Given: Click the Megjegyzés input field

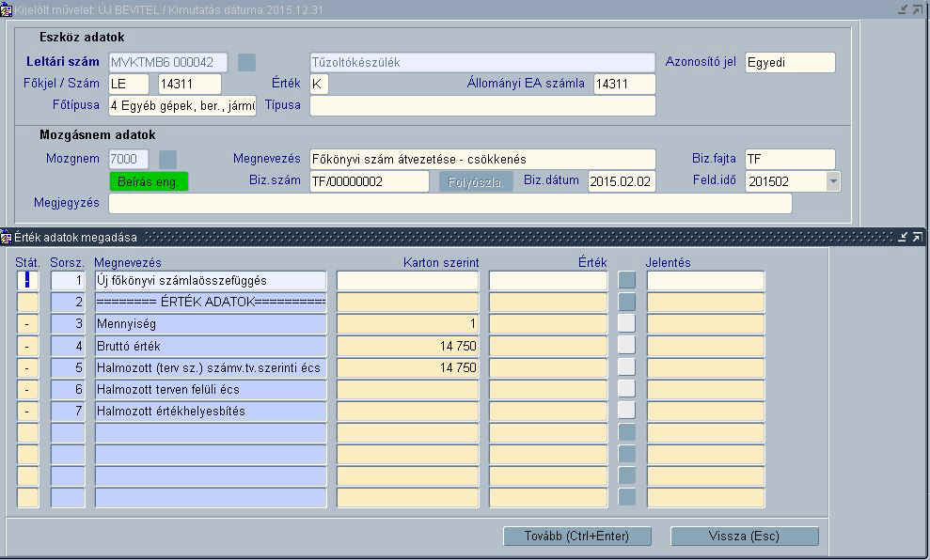Looking at the screenshot, I should (450, 203).
